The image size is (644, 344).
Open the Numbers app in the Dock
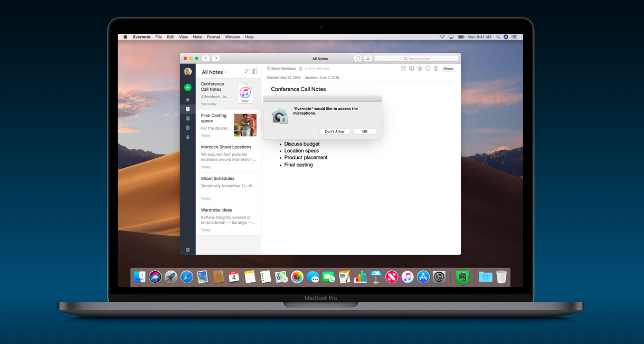pyautogui.click(x=360, y=276)
